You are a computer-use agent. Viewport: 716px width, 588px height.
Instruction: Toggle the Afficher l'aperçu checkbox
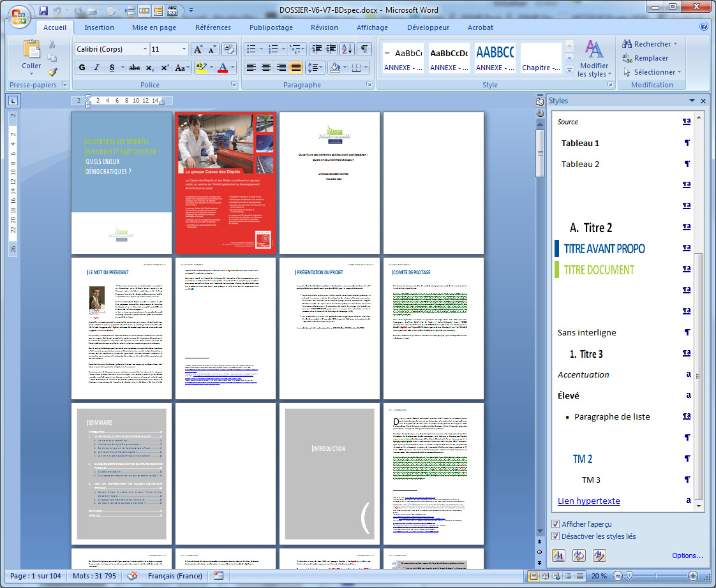tap(556, 524)
